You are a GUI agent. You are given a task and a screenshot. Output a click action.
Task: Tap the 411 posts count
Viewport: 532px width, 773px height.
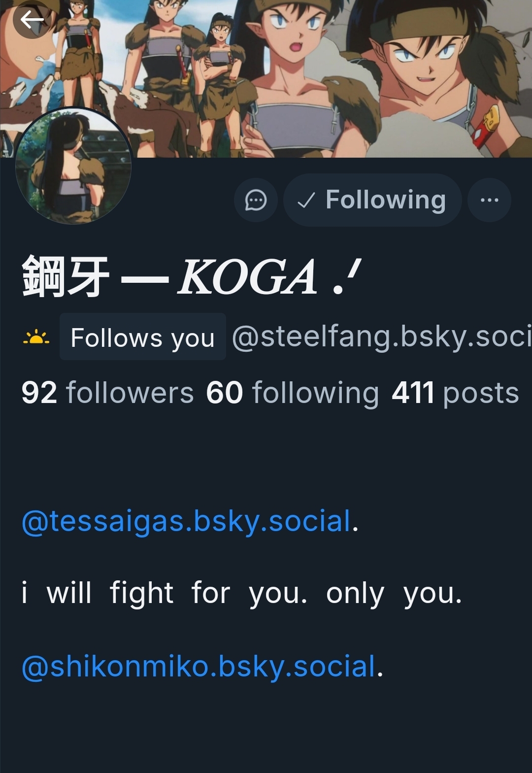click(x=455, y=393)
